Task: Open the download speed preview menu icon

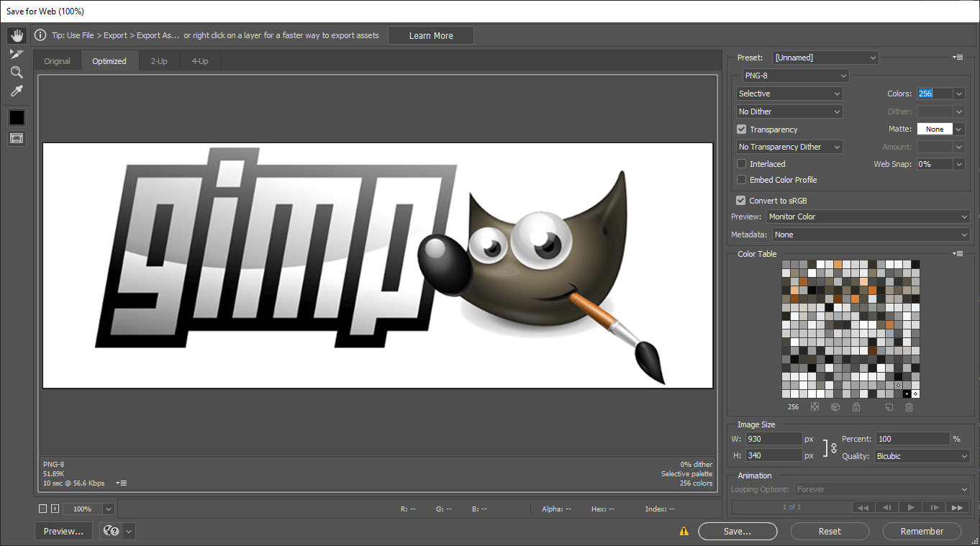Action: [121, 483]
